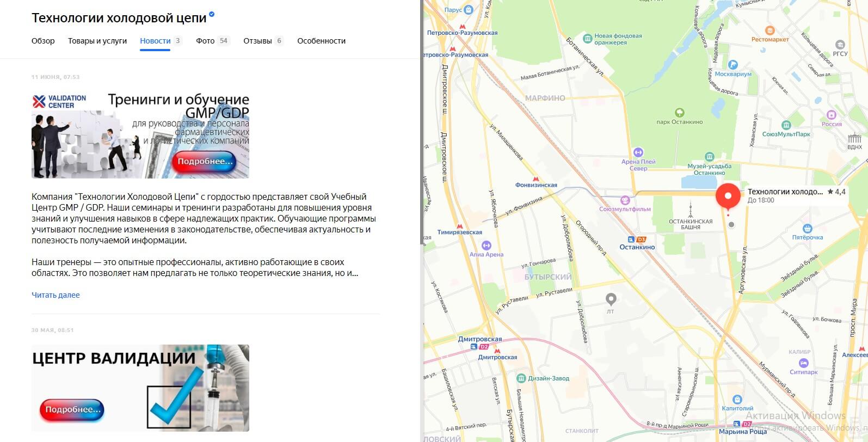Open the Центр валидации banner image
This screenshot has width=868, height=442.
pos(140,388)
